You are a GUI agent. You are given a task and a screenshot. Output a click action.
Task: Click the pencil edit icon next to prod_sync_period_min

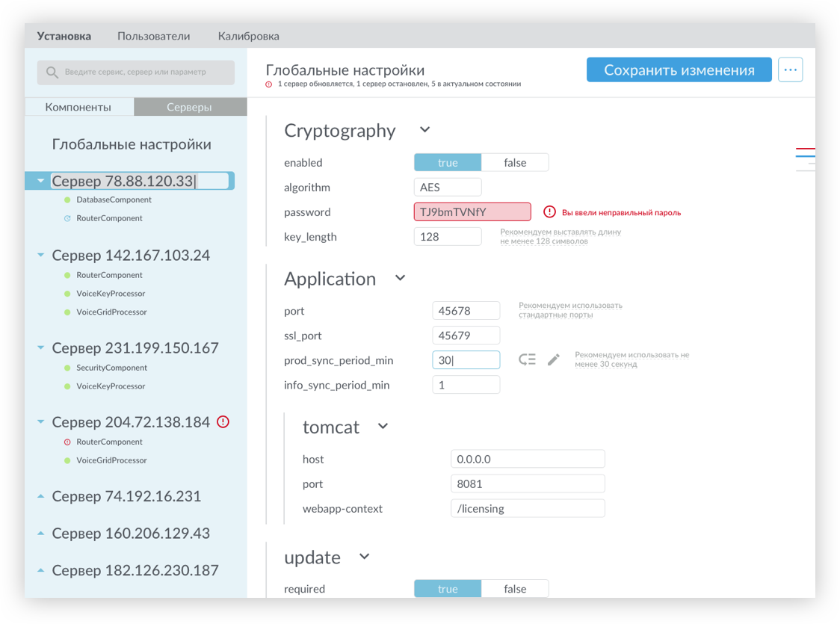[x=553, y=359]
